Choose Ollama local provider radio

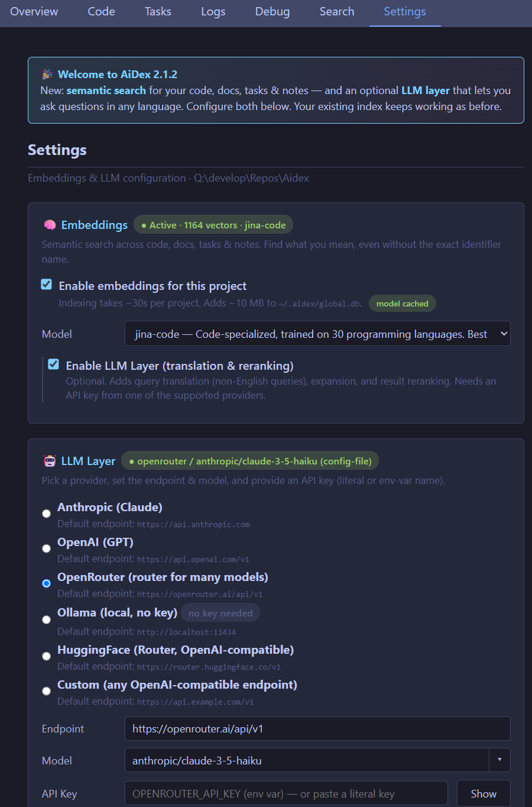click(x=46, y=619)
